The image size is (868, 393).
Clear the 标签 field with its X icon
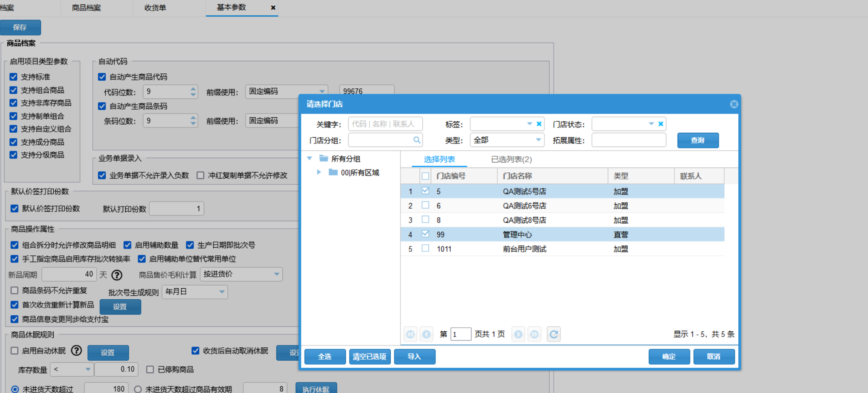[x=539, y=124]
